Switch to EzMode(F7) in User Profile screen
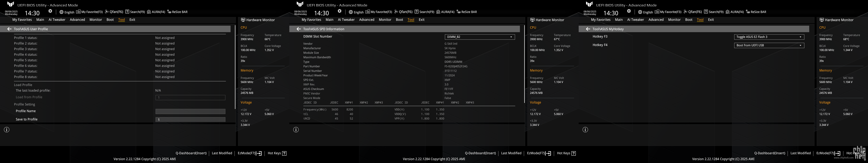This screenshot has height=163, width=868. click(250, 153)
